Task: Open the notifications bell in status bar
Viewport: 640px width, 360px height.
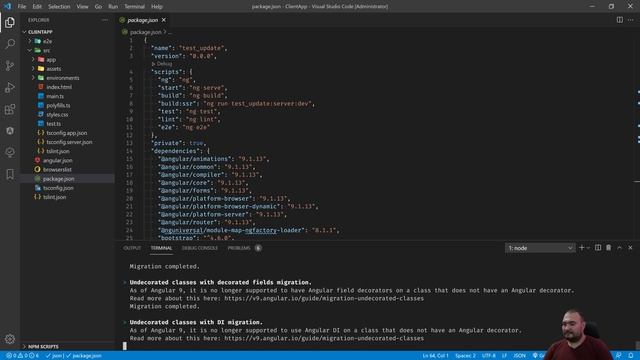Action: pyautogui.click(x=631, y=356)
